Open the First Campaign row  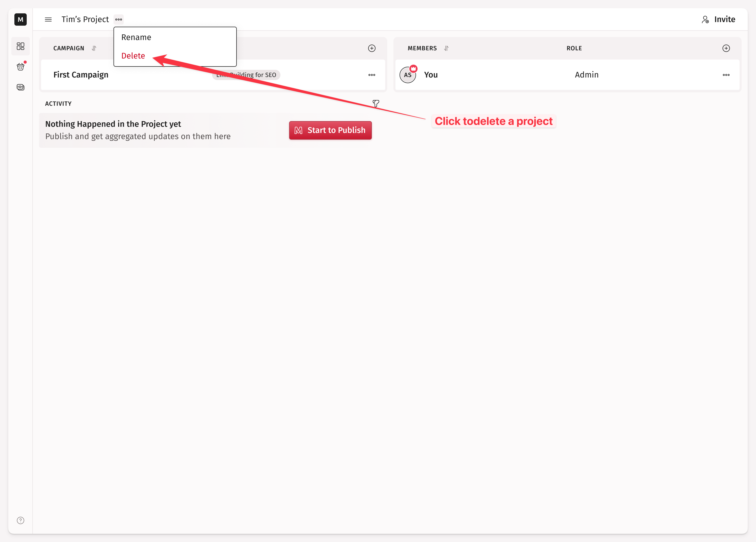click(81, 75)
